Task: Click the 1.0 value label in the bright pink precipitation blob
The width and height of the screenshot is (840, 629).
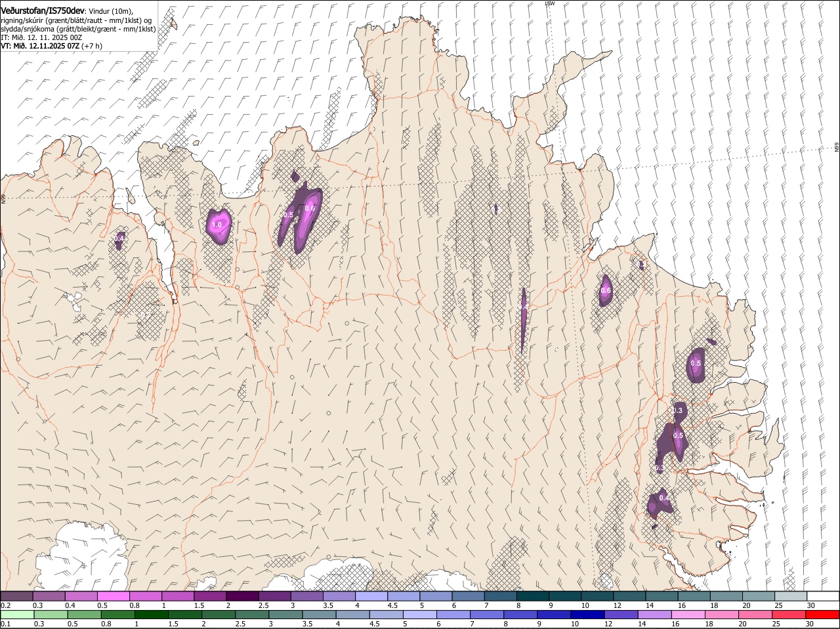Action: coord(217,225)
